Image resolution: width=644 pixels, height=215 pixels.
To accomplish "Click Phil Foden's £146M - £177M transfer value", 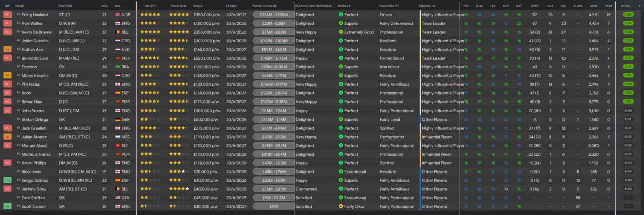I will (274, 84).
